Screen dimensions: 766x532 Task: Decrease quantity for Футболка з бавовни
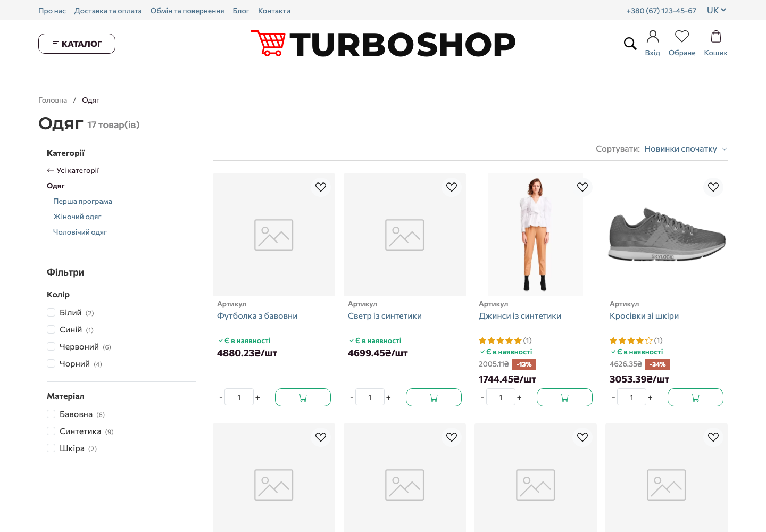pyautogui.click(x=221, y=397)
